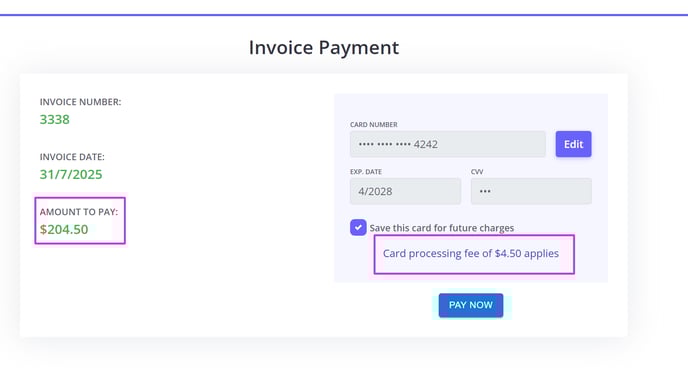
Task: Click into the CVV field
Action: coord(531,191)
